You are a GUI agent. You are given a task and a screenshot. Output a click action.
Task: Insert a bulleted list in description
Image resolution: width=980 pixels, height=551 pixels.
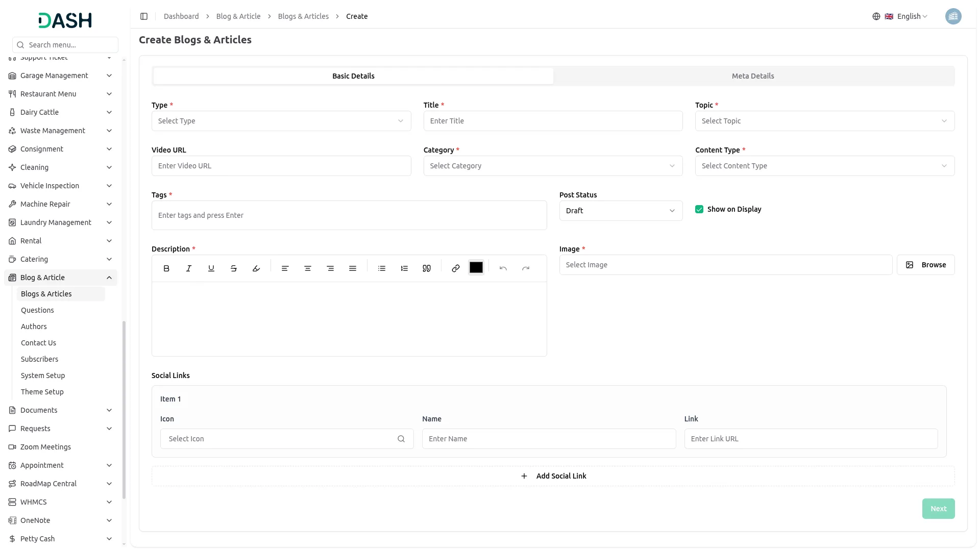382,268
